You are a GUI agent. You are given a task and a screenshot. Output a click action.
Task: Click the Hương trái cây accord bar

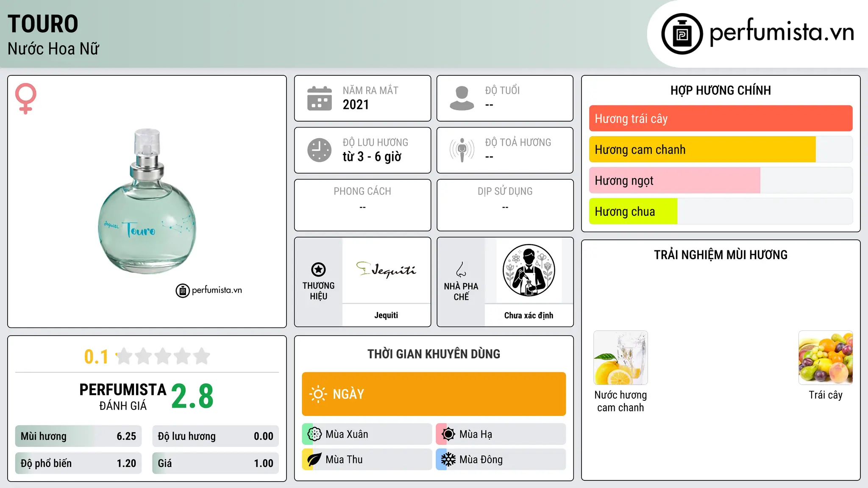tap(721, 119)
